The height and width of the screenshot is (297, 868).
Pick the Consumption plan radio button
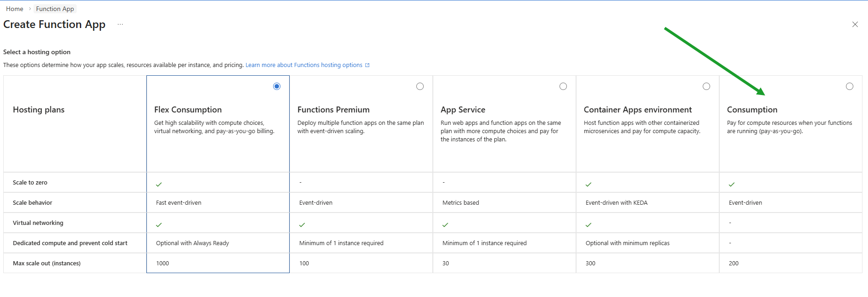tap(850, 86)
